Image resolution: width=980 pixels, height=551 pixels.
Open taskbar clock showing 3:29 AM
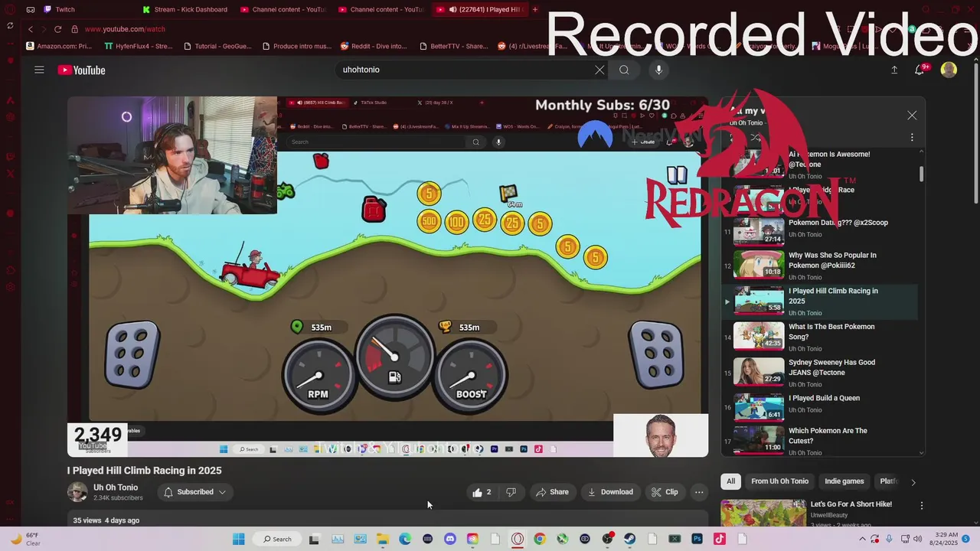(x=944, y=539)
